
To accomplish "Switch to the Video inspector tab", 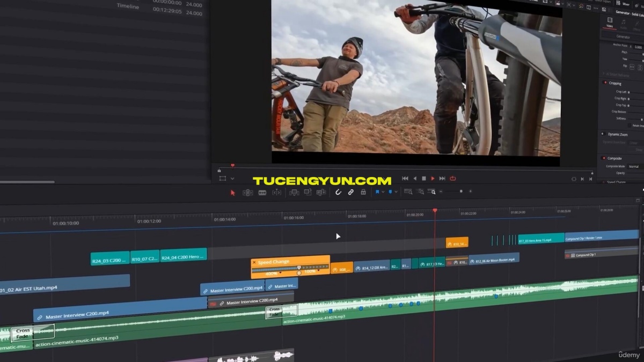I will [610, 21].
